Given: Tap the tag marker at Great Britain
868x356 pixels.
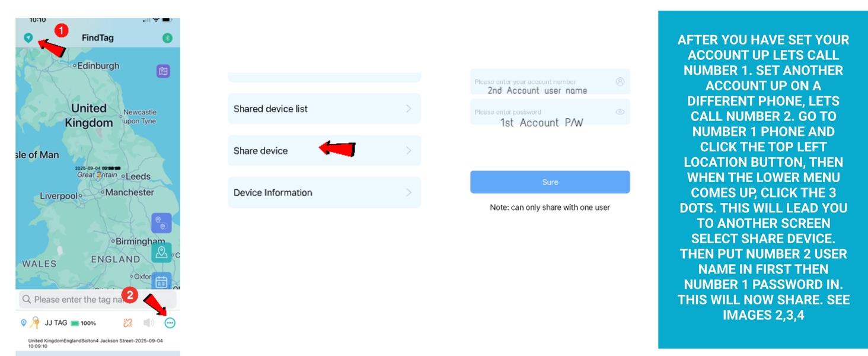Looking at the screenshot, I should tap(100, 176).
